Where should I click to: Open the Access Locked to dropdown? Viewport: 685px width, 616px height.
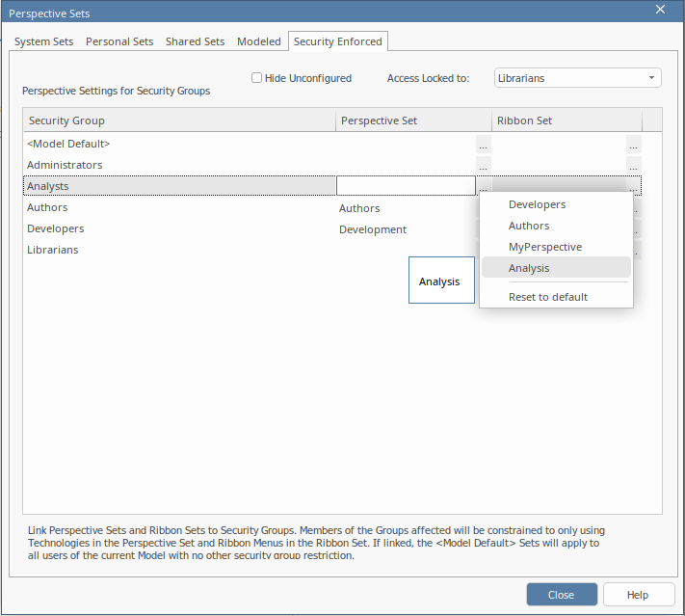(x=577, y=78)
